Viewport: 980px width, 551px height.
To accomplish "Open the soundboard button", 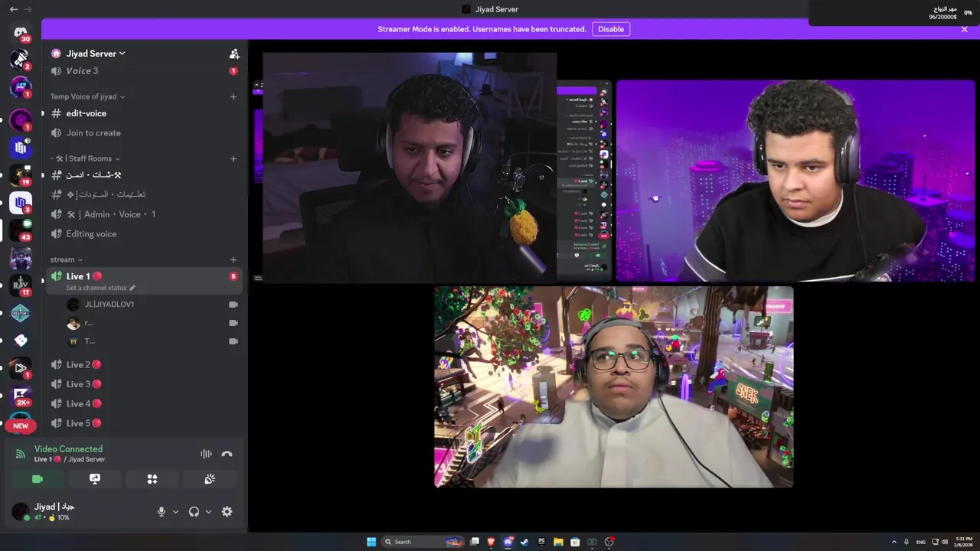I will 210,479.
